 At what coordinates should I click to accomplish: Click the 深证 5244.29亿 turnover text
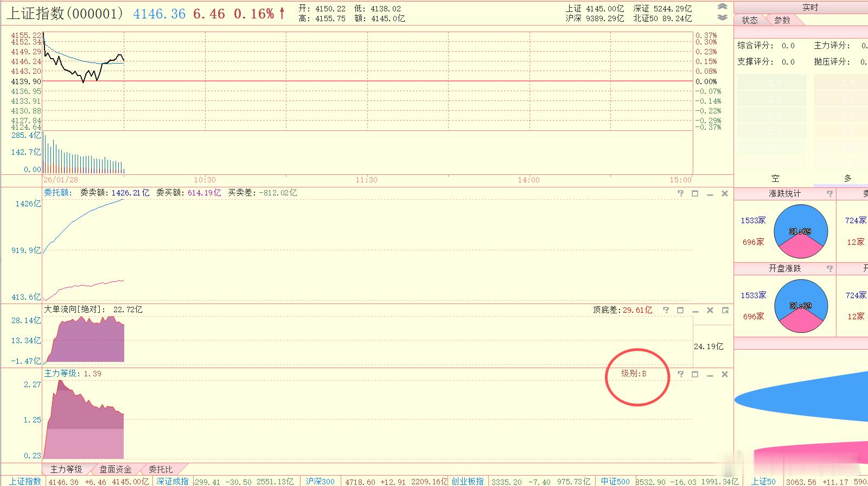click(x=663, y=9)
